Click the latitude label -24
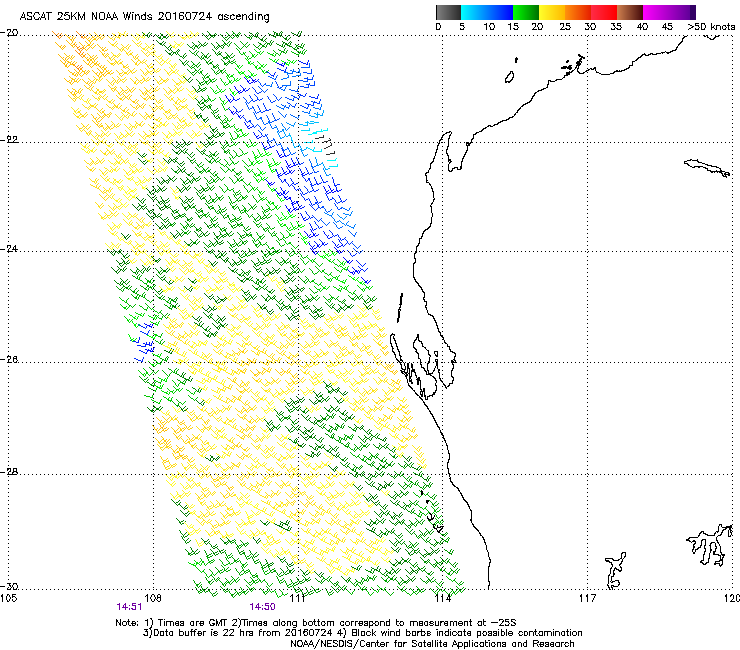Viewport: 740px width, 650px height. tap(9, 249)
